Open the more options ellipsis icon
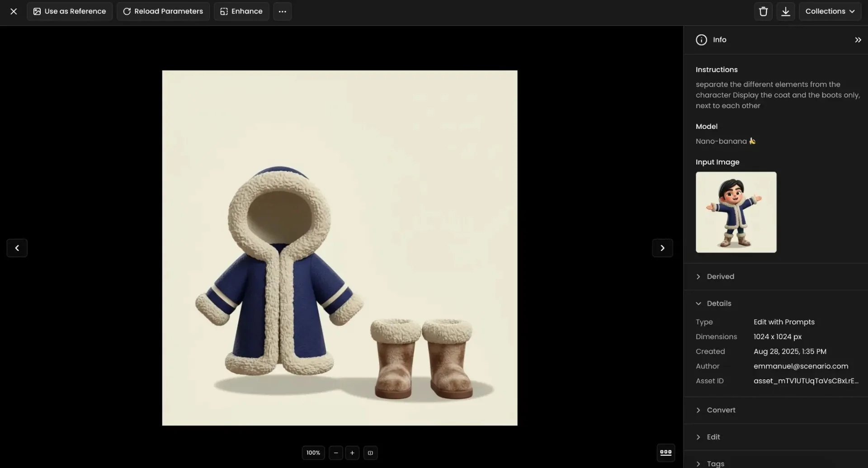Viewport: 868px width, 468px height. pos(282,11)
